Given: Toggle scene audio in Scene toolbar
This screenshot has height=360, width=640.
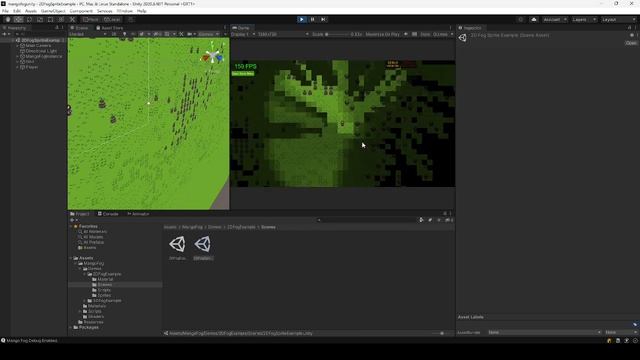Looking at the screenshot, I should pos(133,34).
